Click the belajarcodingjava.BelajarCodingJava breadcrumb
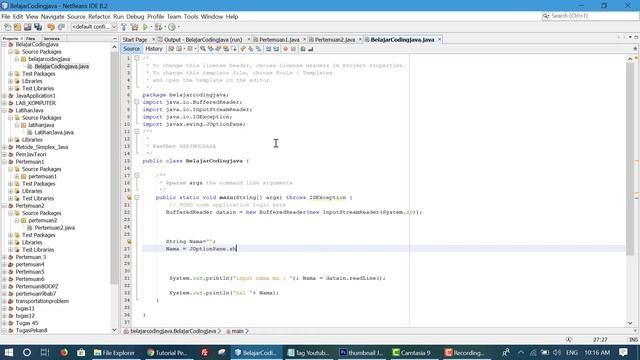 [x=173, y=331]
